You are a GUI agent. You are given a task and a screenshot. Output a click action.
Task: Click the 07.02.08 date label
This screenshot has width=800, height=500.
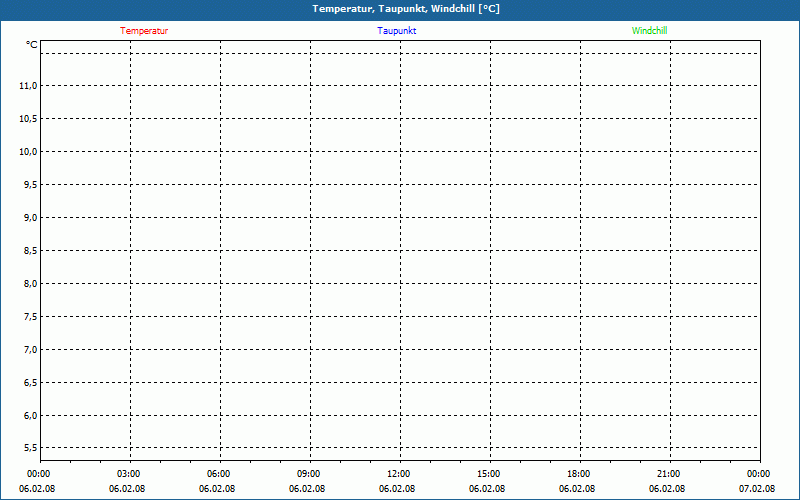pyautogui.click(x=757, y=489)
